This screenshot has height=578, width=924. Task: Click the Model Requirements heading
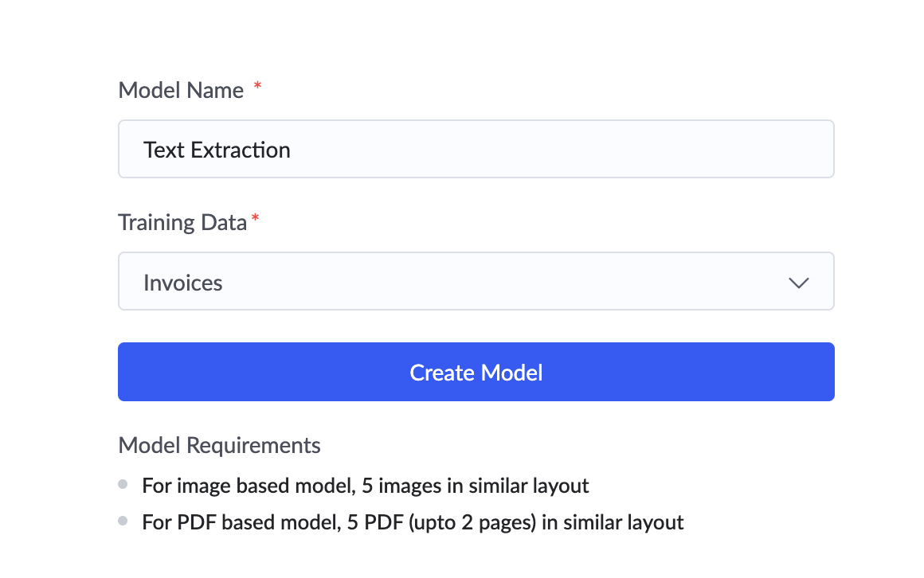(219, 445)
